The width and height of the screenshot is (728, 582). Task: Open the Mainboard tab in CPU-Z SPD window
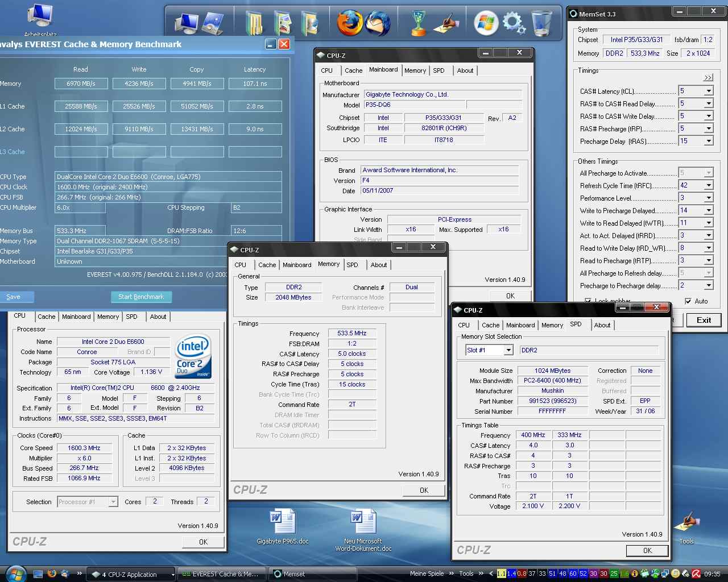(x=520, y=325)
